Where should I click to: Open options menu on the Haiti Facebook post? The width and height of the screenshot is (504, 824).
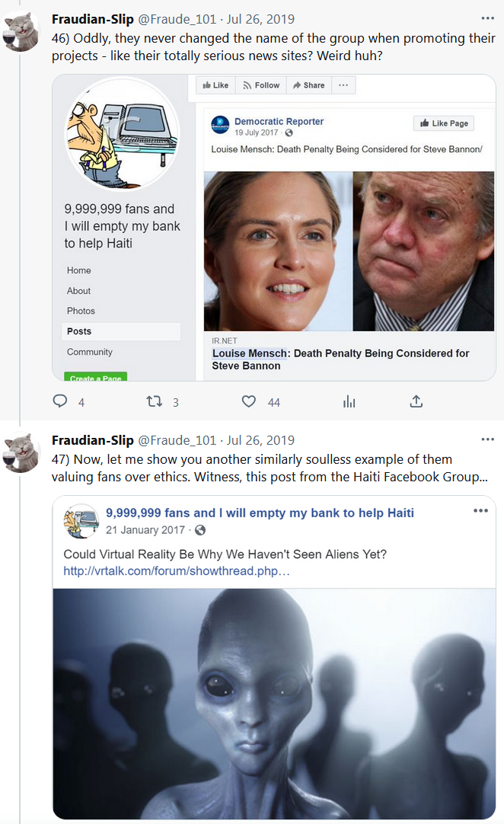coord(480,511)
